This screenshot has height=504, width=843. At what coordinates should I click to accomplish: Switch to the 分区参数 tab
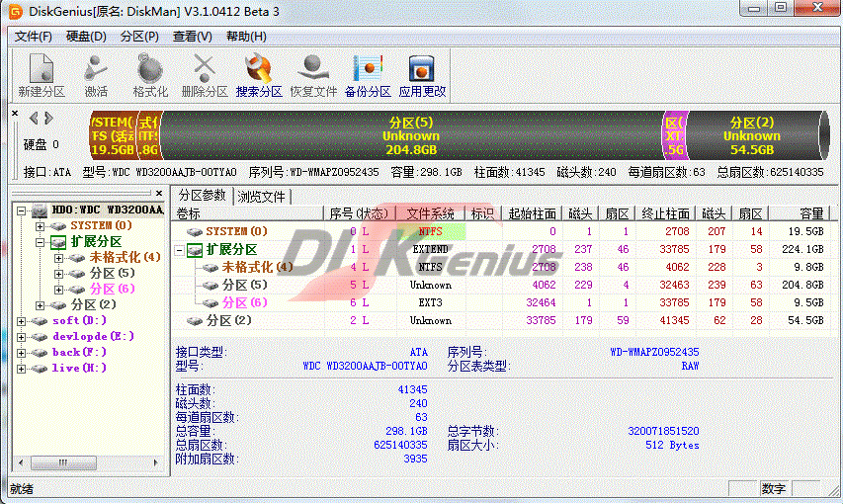(203, 196)
